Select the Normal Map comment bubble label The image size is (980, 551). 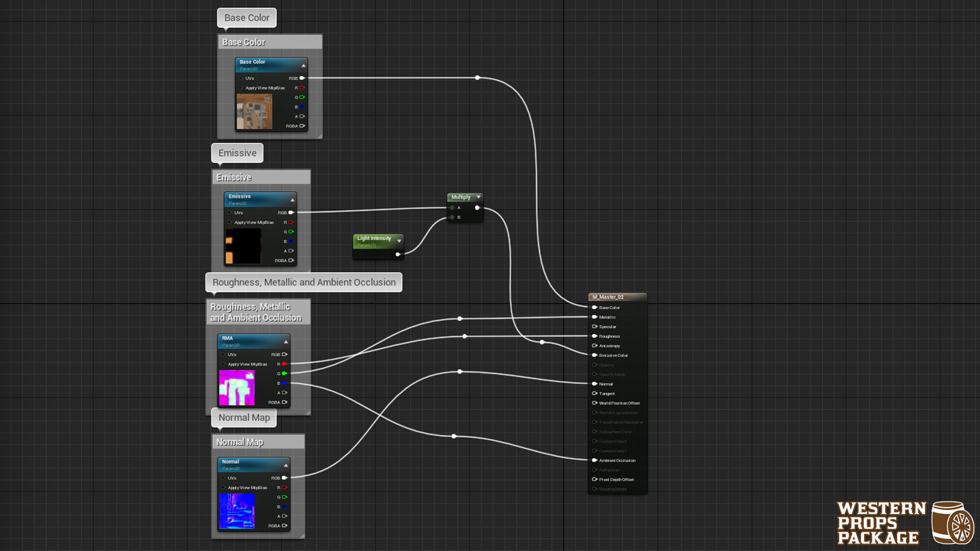(244, 418)
